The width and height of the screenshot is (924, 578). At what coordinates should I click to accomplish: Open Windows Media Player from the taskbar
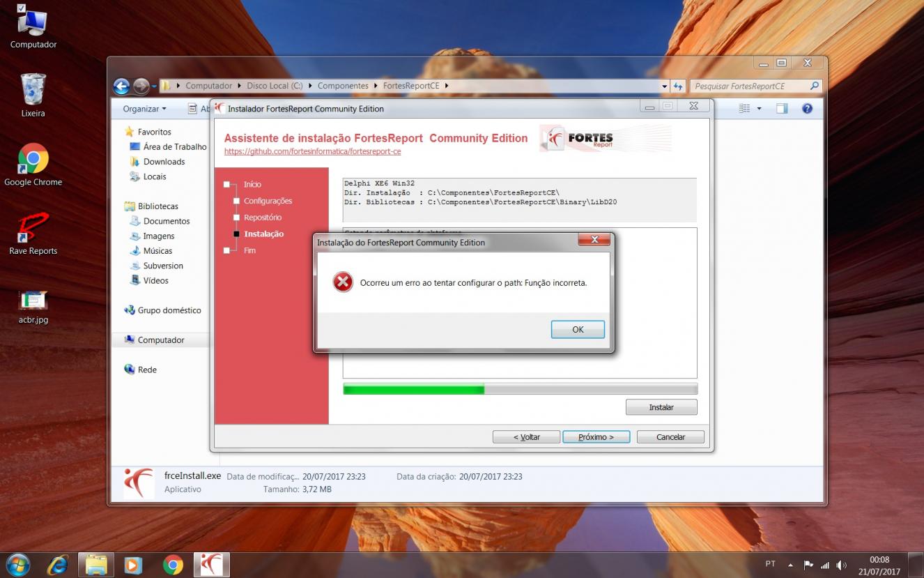tap(132, 564)
